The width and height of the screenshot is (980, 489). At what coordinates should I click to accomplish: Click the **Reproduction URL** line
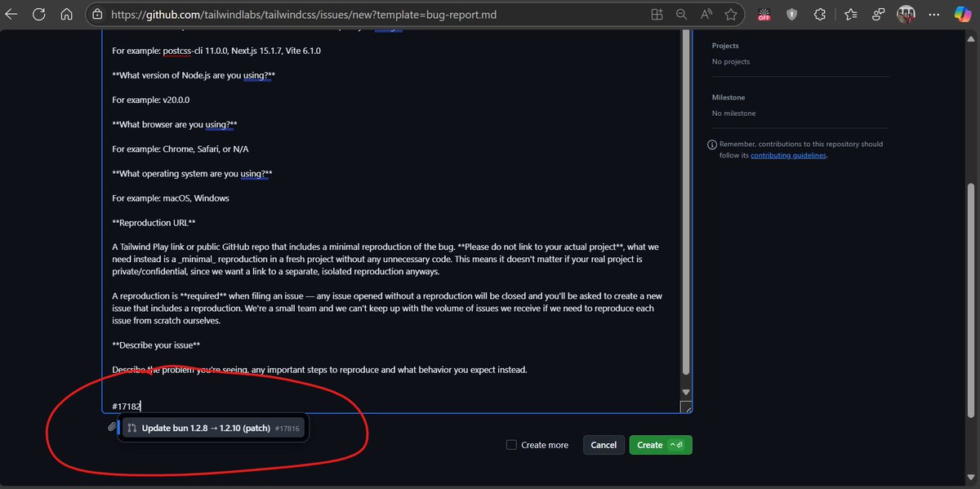154,223
